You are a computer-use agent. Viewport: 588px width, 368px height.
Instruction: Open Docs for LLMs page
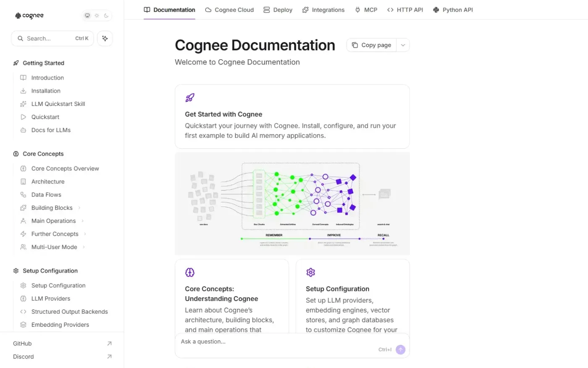pyautogui.click(x=51, y=130)
